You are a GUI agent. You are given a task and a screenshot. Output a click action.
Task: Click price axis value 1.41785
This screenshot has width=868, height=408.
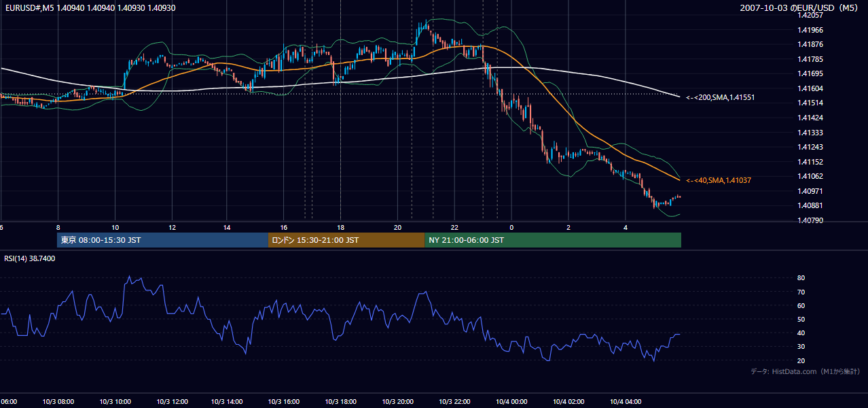click(x=810, y=59)
